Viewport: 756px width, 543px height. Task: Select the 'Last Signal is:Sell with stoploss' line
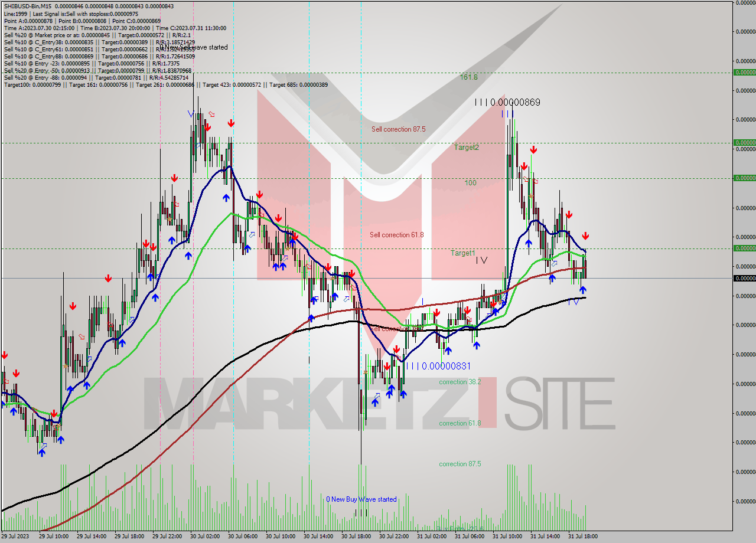click(x=71, y=14)
